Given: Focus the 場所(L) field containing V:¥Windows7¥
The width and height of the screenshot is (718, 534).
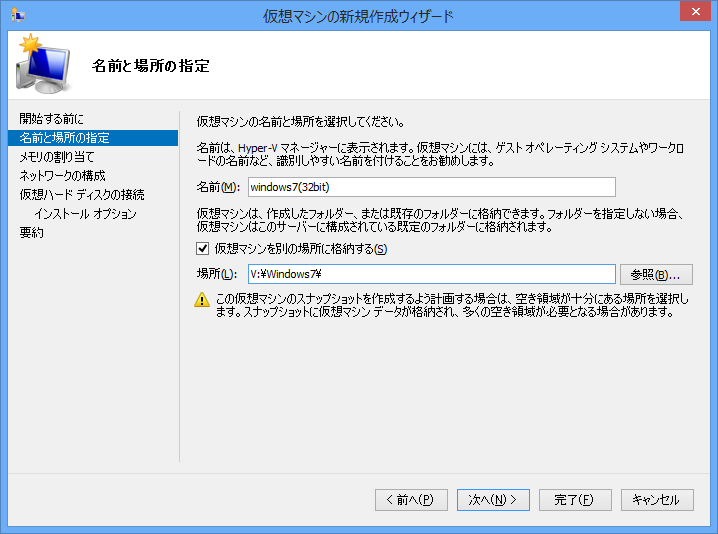Looking at the screenshot, I should (x=432, y=274).
